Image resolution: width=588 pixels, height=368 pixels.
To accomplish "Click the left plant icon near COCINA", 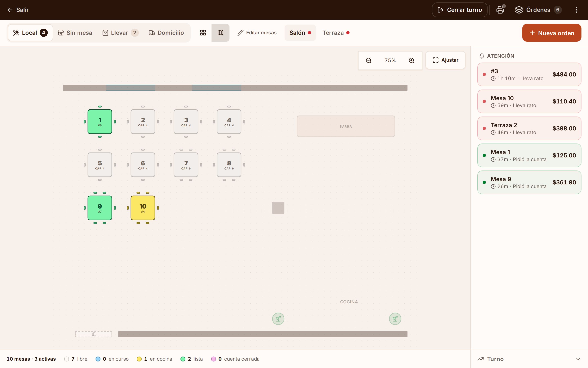I will tap(278, 319).
